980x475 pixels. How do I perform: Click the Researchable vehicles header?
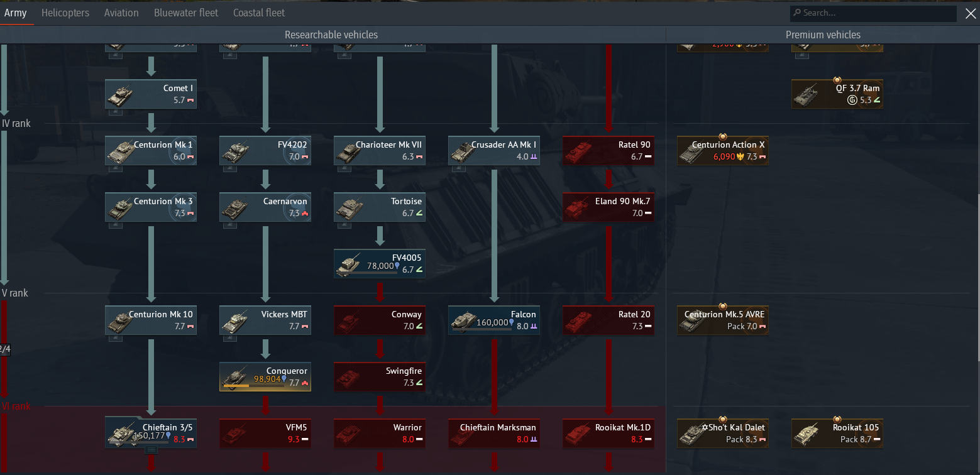(331, 35)
